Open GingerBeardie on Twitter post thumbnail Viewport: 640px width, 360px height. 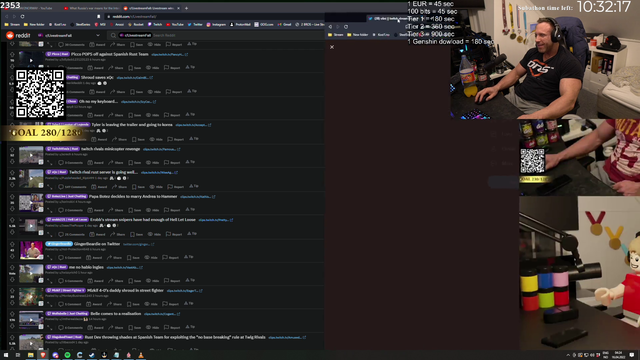pos(31,250)
